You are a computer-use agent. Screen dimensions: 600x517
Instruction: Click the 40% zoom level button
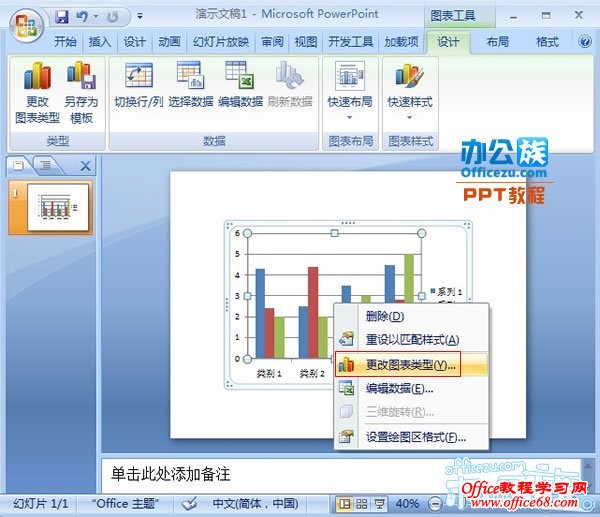tap(407, 504)
